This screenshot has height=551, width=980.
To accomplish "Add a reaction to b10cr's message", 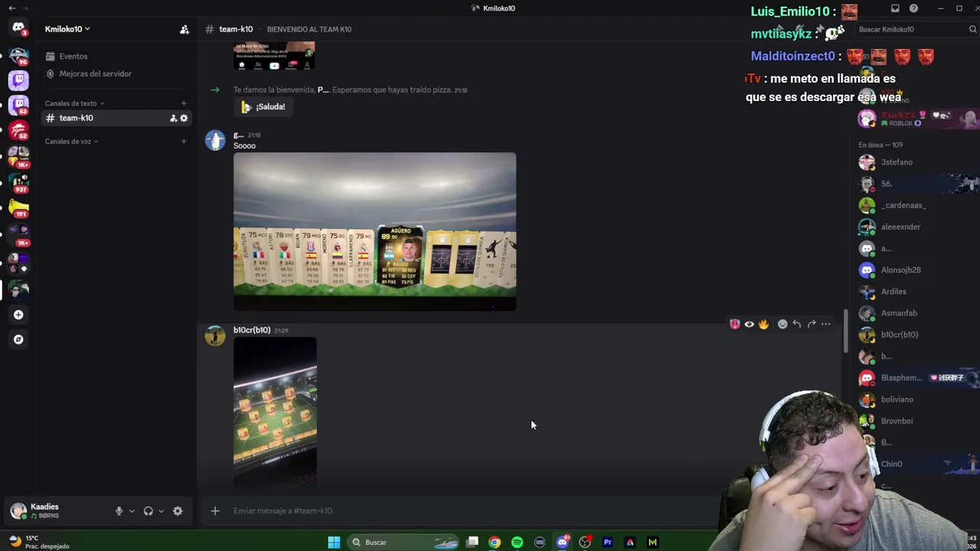I will point(782,324).
